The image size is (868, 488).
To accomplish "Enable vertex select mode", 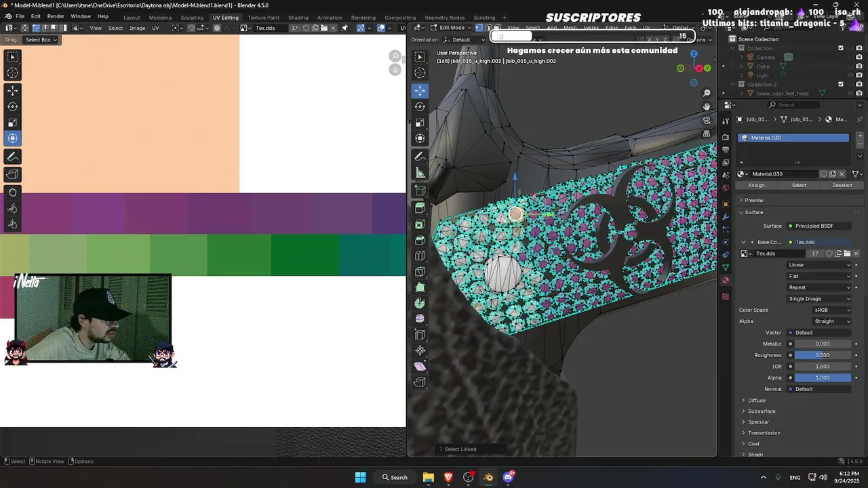I will [x=479, y=28].
